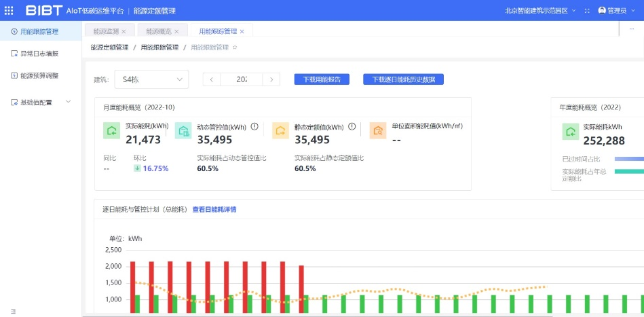Click 下载逐日能耗历史数据 button
Image resolution: width=644 pixels, height=317 pixels.
tap(403, 79)
